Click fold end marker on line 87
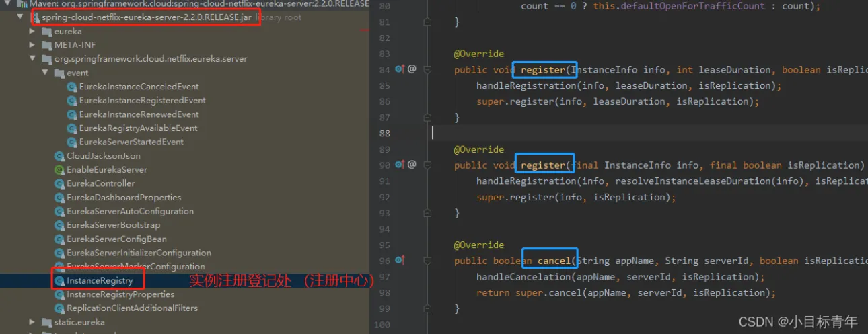The height and width of the screenshot is (334, 868). (428, 118)
